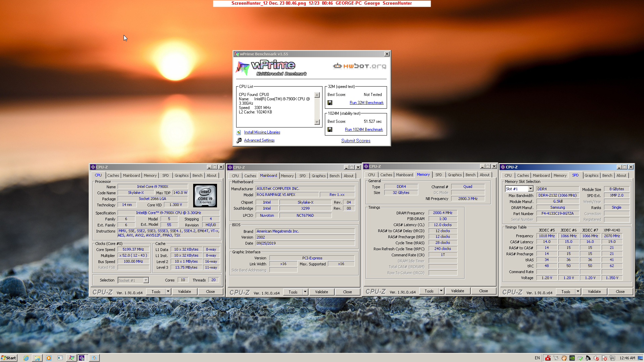Click the Core Speed value 5199.37 MHz
Screen dimensions: 644x362
133,250
